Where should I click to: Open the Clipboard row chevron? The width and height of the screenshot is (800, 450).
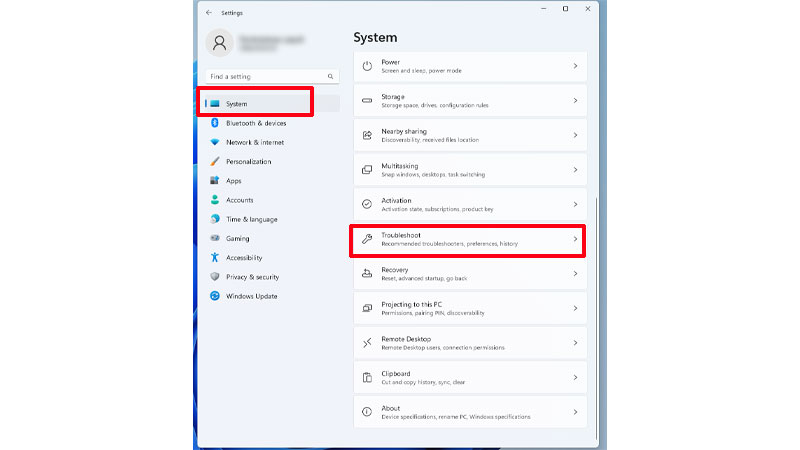pyautogui.click(x=575, y=378)
